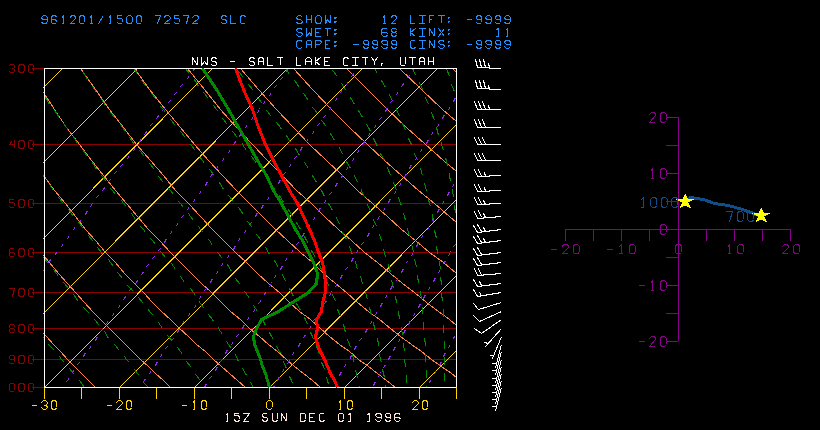This screenshot has height=430, width=820.
Task: Click the 20 label atop the hodograph vertical axis
Action: click(658, 118)
